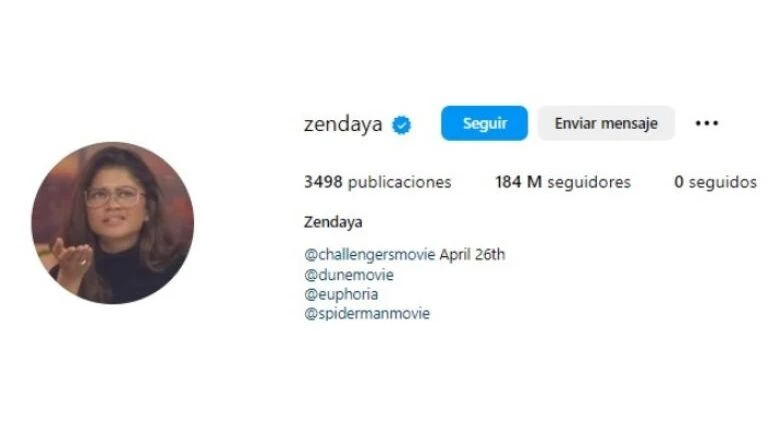Click the zendaya username heading
The height and width of the screenshot is (432, 768).
(x=343, y=124)
